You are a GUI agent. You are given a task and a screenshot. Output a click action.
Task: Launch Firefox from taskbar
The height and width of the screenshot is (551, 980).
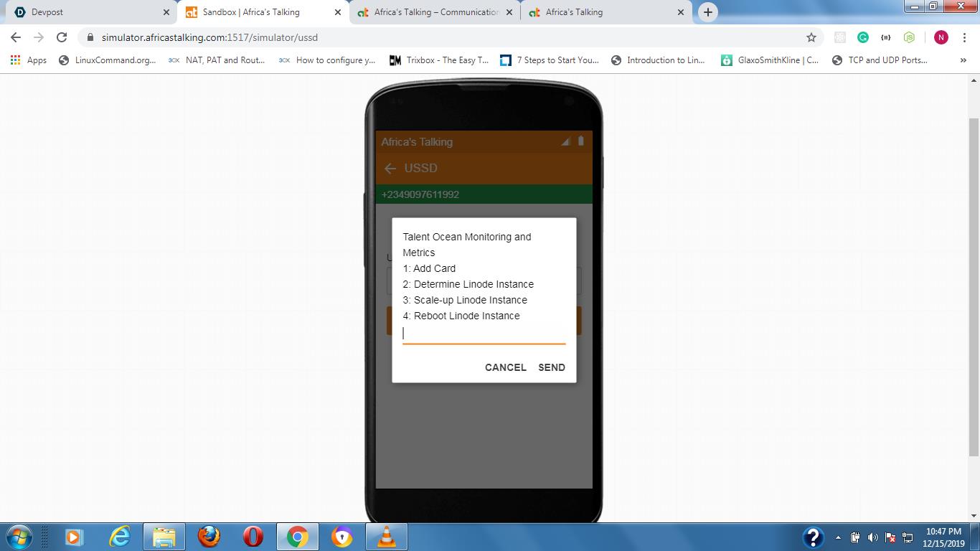point(208,537)
